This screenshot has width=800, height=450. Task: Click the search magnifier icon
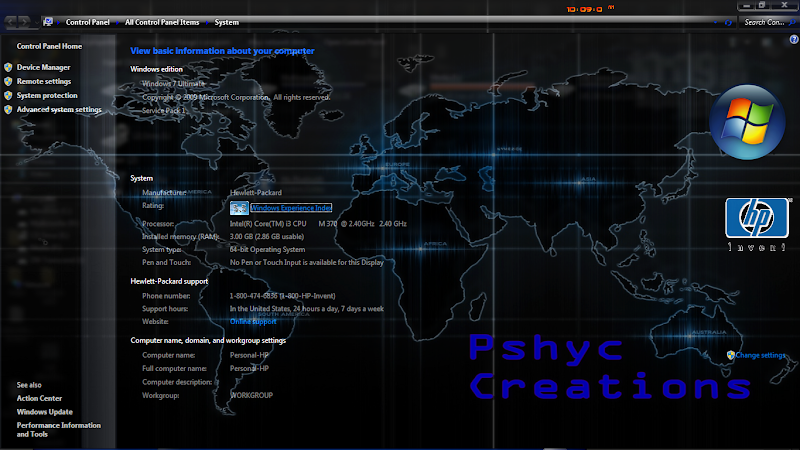coord(792,22)
